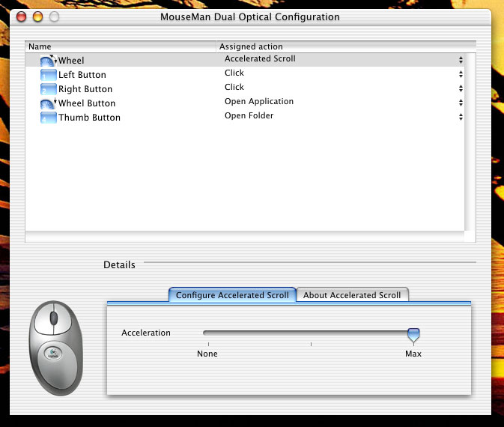The width and height of the screenshot is (504, 427).
Task: Open the action dropdown for Right Button
Action: click(x=461, y=88)
